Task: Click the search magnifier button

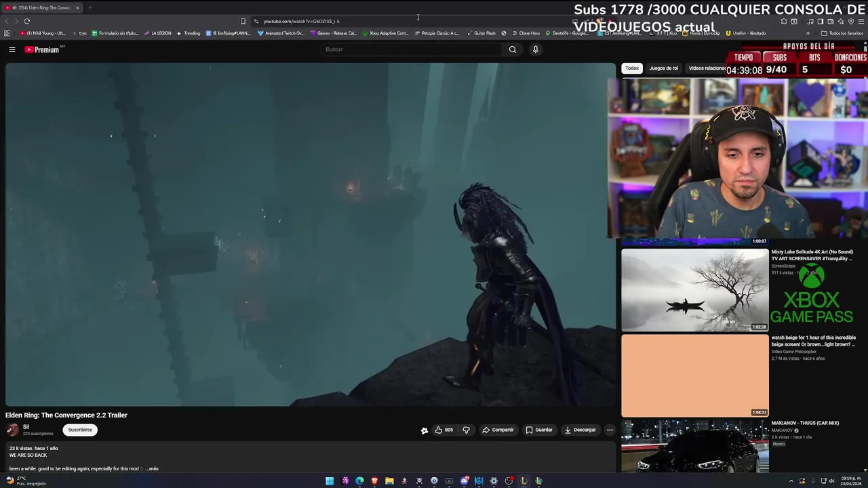Action: [x=513, y=49]
